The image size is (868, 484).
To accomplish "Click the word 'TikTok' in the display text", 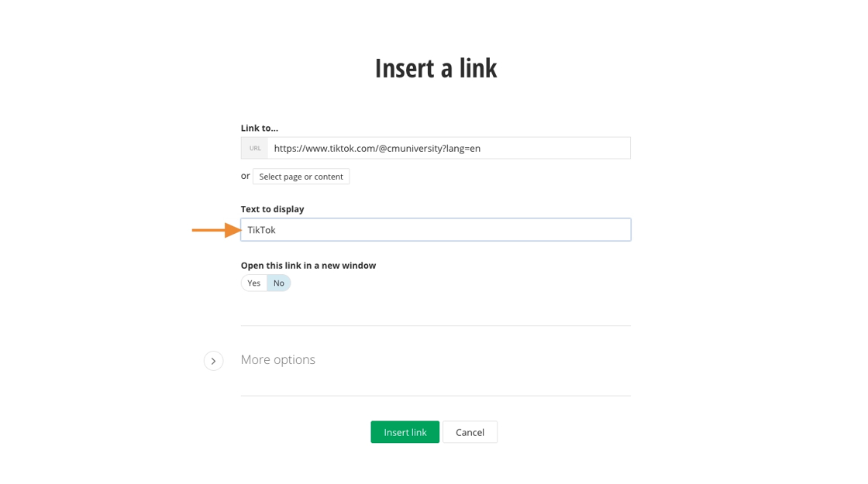I will 261,230.
